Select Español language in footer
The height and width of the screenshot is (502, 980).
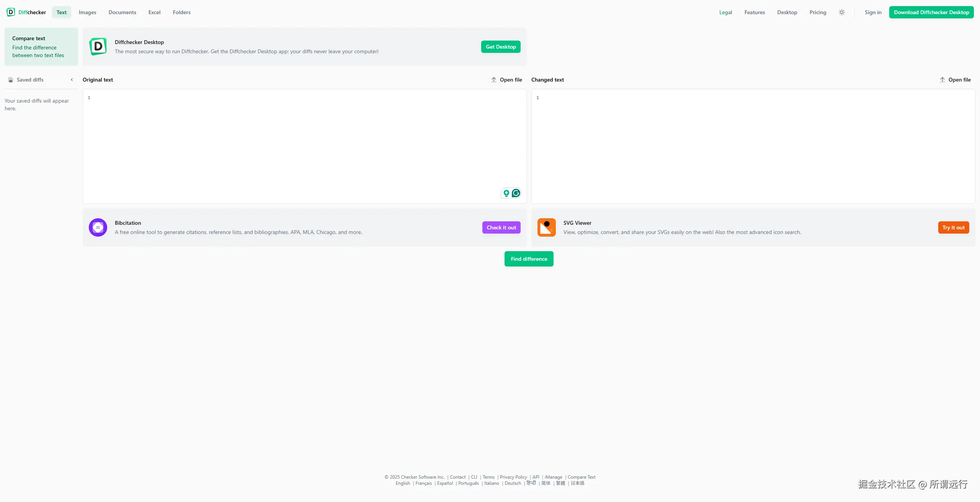(445, 483)
